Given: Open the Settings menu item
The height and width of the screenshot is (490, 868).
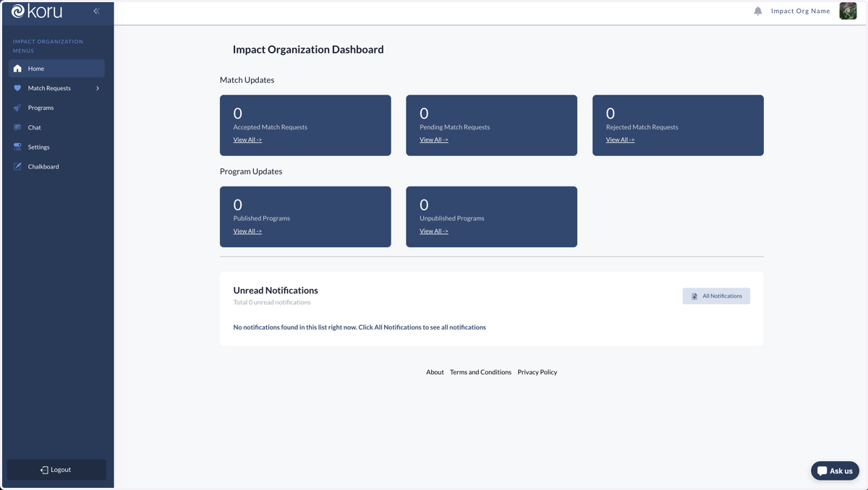Looking at the screenshot, I should click(56, 147).
